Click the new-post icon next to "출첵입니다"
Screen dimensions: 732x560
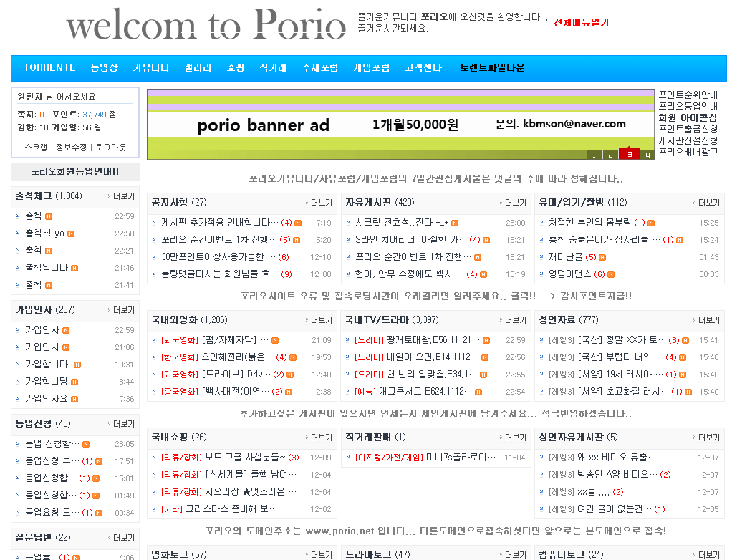pyautogui.click(x=74, y=268)
